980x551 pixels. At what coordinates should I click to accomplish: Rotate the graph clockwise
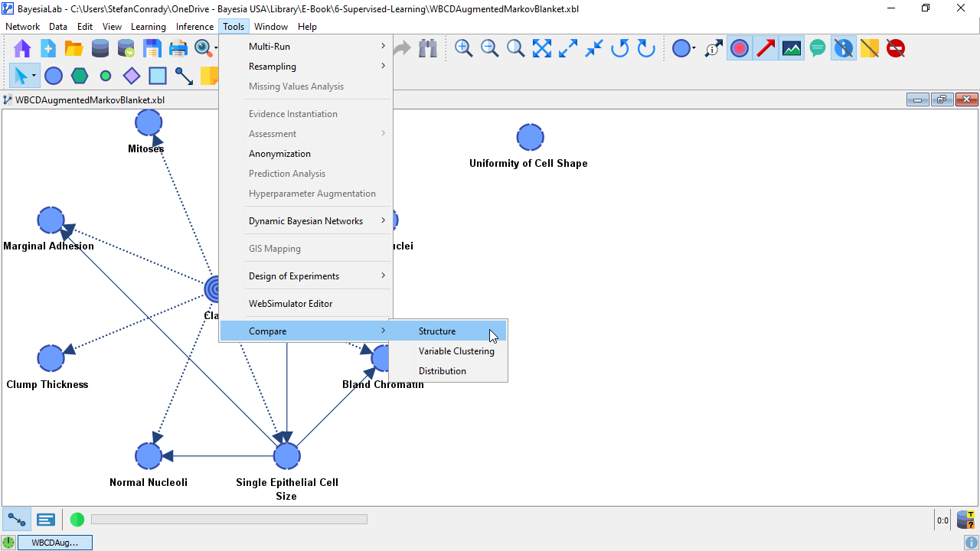tap(646, 49)
